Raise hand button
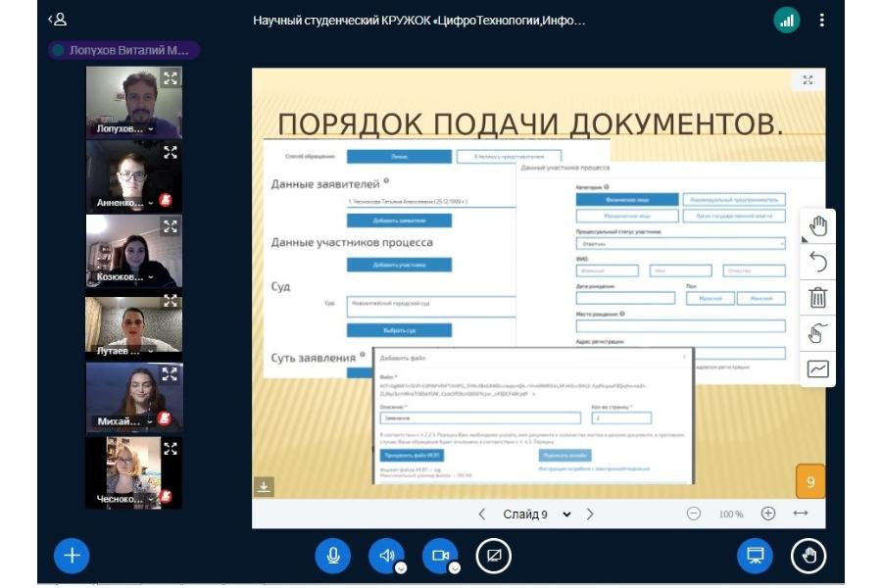 [x=808, y=556]
